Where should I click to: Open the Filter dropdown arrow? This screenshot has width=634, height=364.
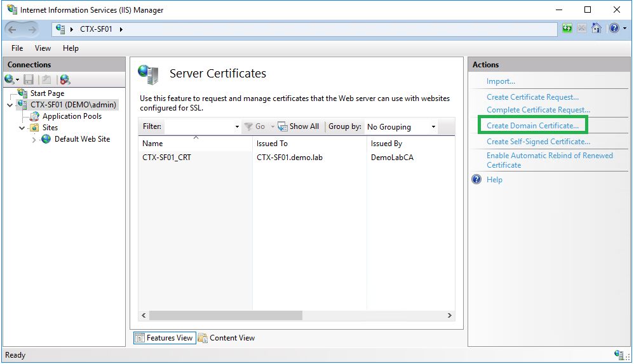pos(237,127)
